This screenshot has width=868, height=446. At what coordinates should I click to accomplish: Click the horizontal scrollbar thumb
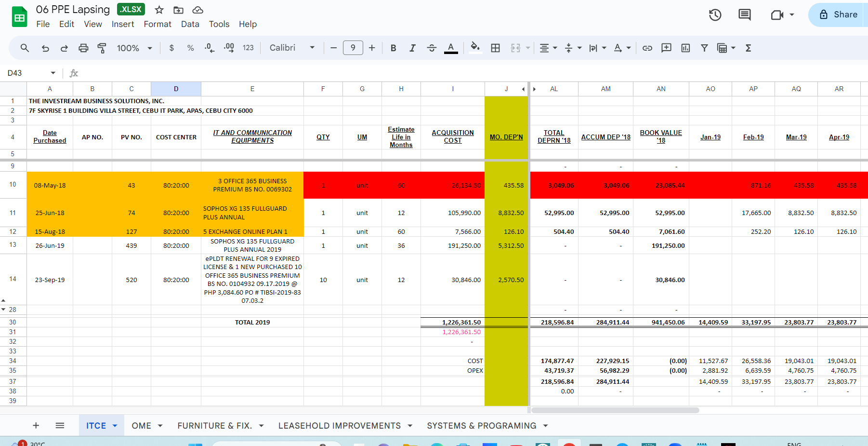tap(615, 410)
